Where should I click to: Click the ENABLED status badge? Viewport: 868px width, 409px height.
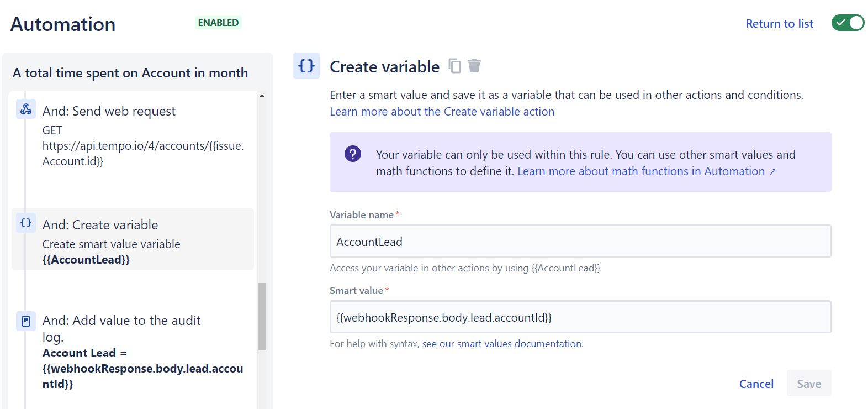tap(218, 23)
